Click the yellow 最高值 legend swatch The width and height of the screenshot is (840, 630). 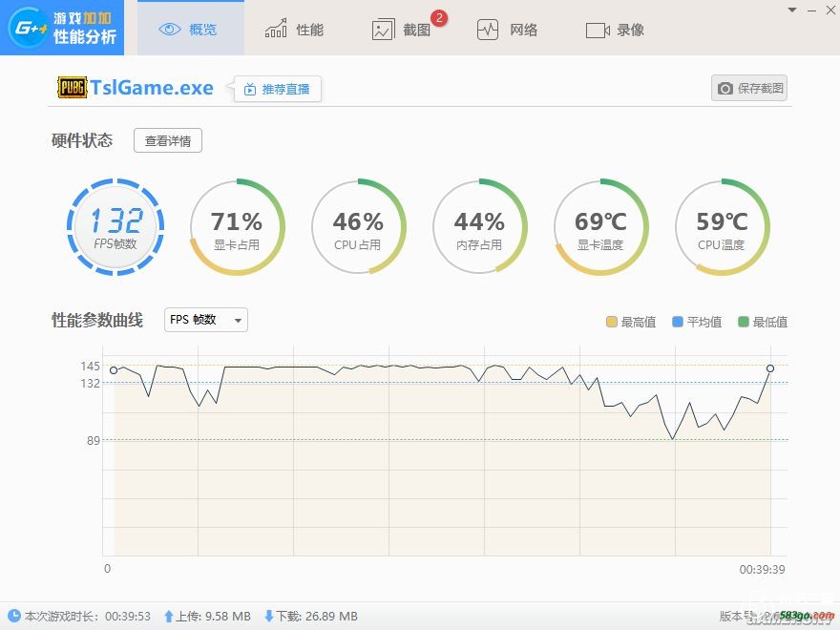pyautogui.click(x=612, y=323)
